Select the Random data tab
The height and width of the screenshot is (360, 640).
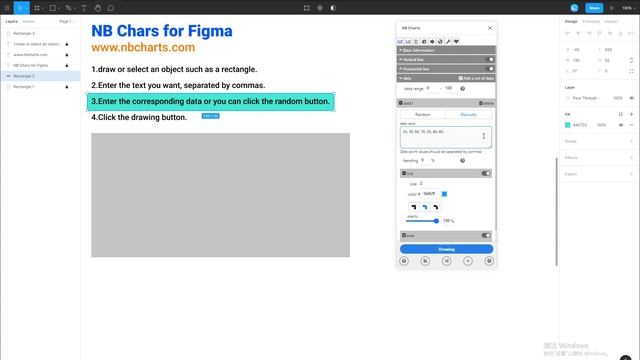point(422,115)
